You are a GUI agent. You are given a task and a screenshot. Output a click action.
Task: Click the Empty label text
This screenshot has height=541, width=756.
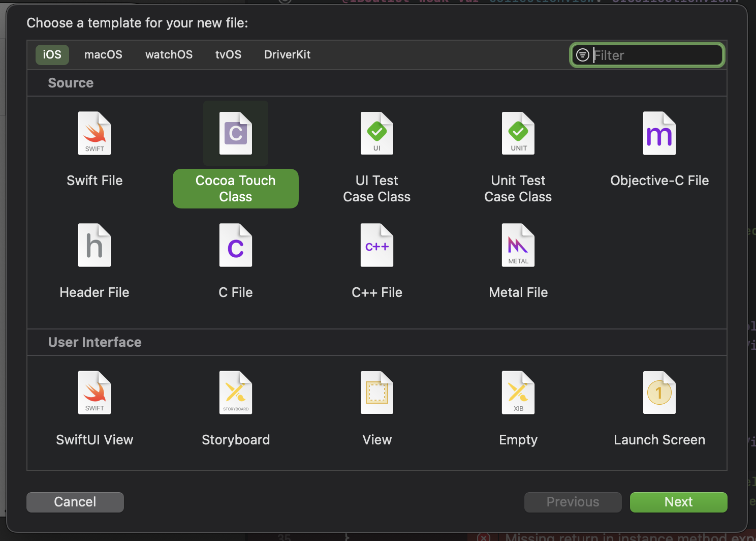coord(518,440)
